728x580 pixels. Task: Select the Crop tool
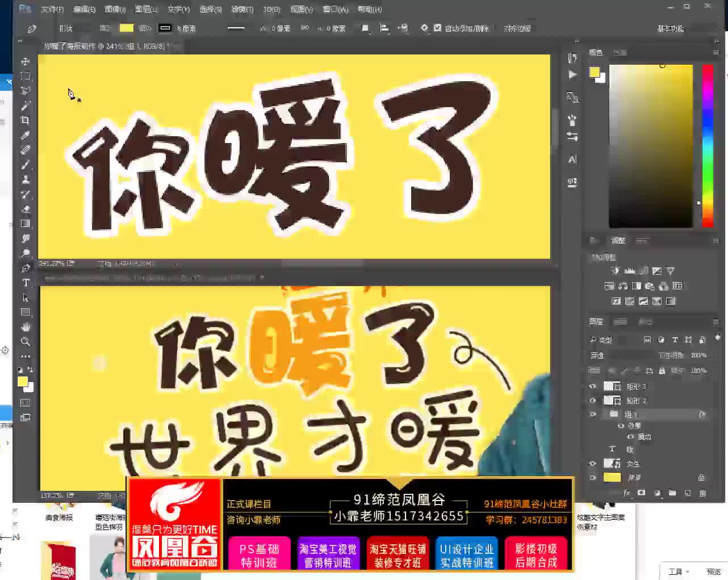pyautogui.click(x=26, y=120)
